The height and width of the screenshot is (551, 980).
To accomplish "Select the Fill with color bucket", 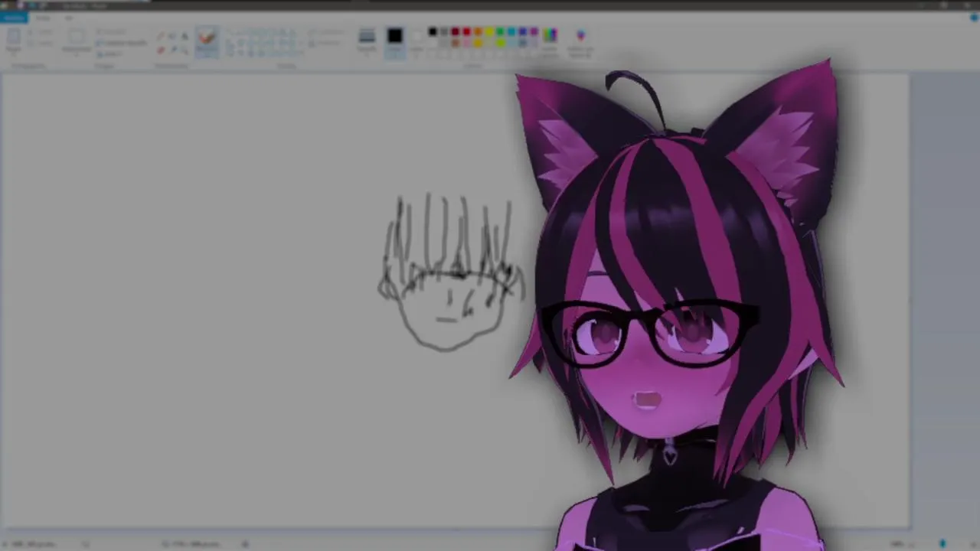I will coord(172,36).
